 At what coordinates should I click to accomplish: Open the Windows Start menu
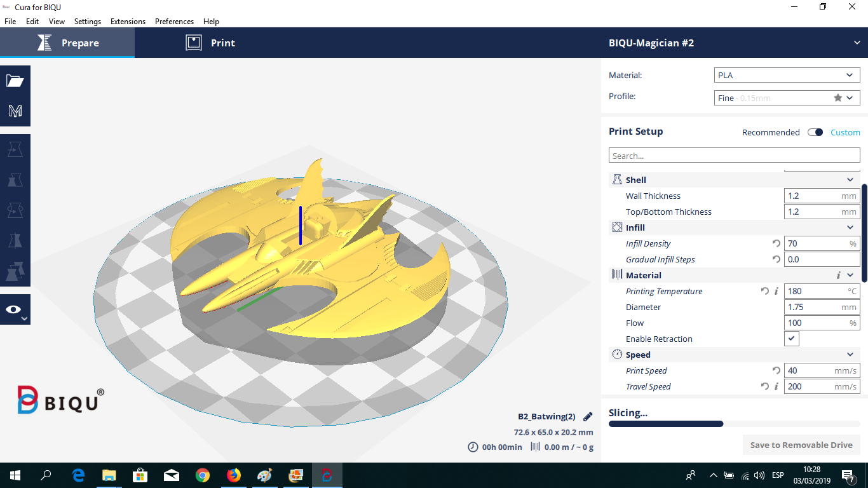[15, 475]
